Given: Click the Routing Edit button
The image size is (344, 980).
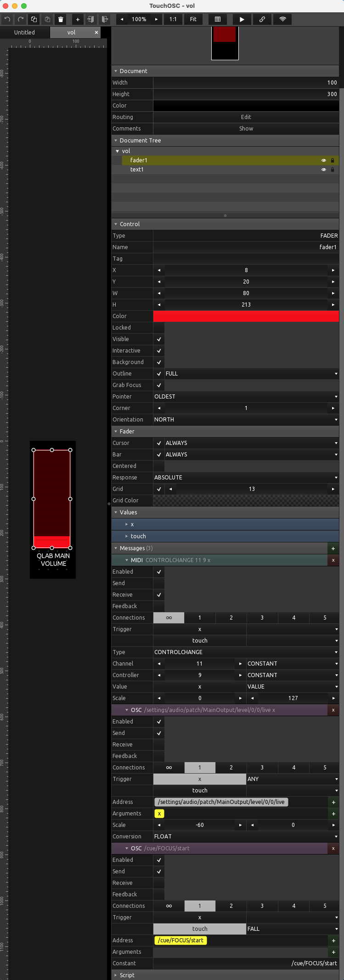Looking at the screenshot, I should coord(246,117).
